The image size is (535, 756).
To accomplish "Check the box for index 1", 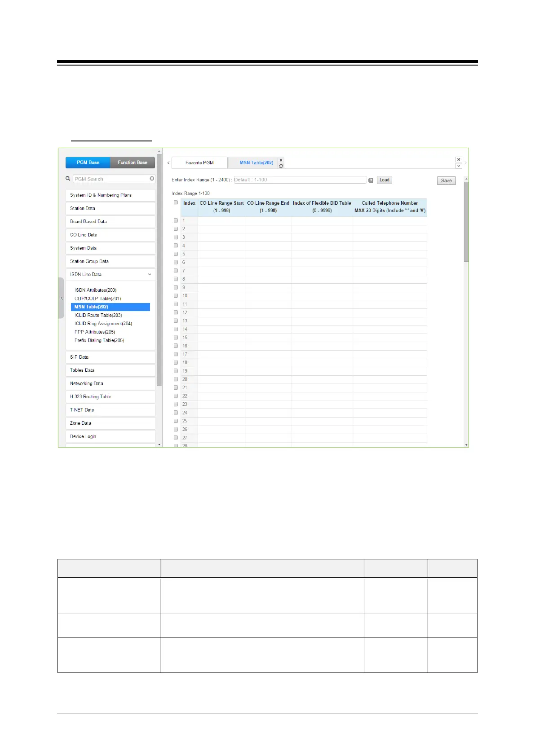I will point(176,220).
